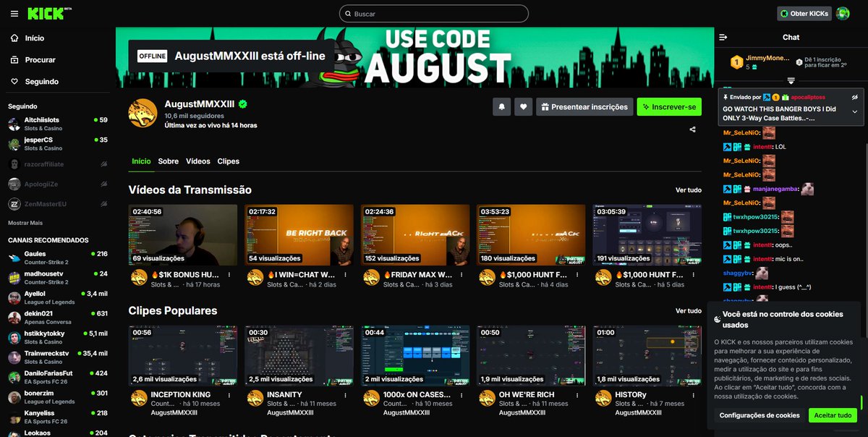Open offline channel ApologiiZe
868x437 pixels.
[x=57, y=184]
